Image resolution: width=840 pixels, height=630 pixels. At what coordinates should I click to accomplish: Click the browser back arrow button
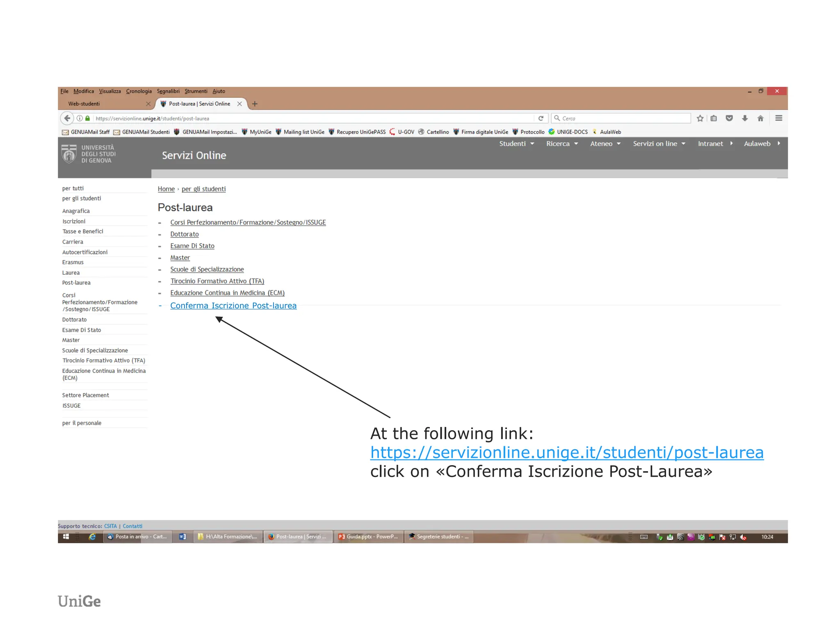67,118
